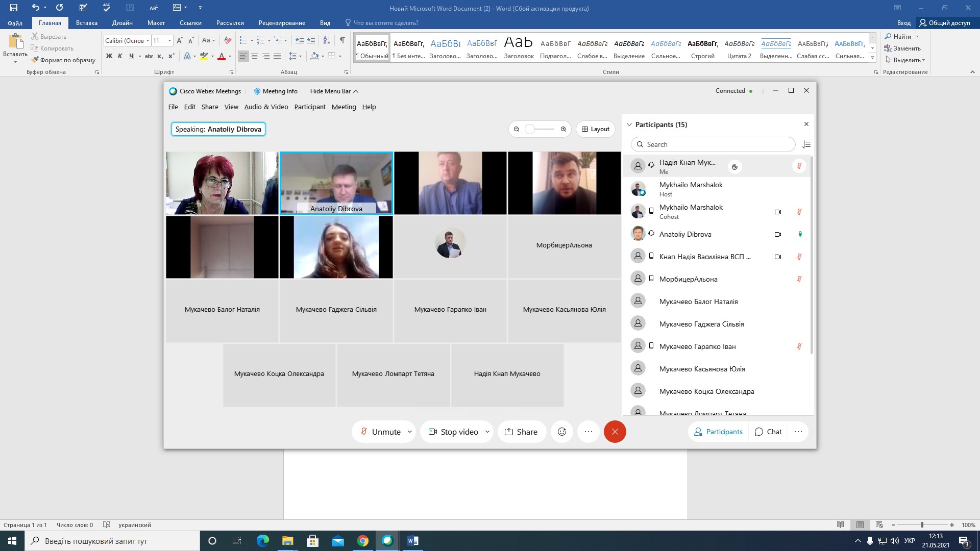Click Format Painter (Формат по образцу)
This screenshot has width=980, height=551.
(x=63, y=60)
